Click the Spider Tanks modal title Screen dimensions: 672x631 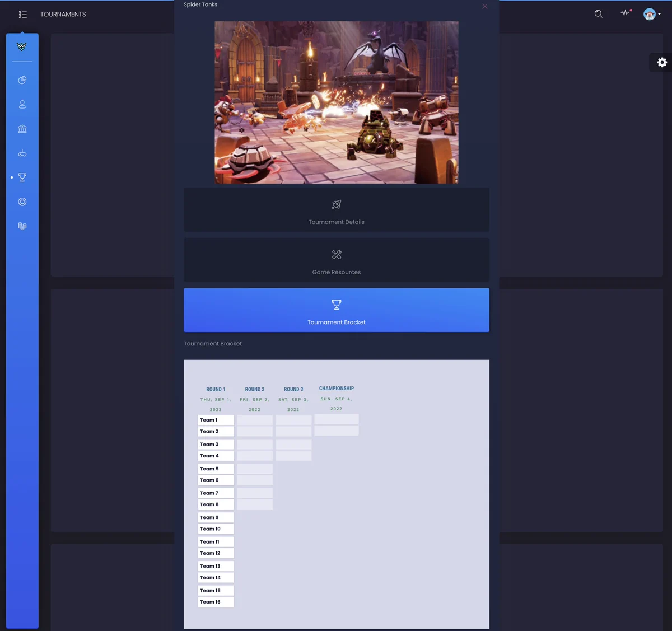click(200, 4)
